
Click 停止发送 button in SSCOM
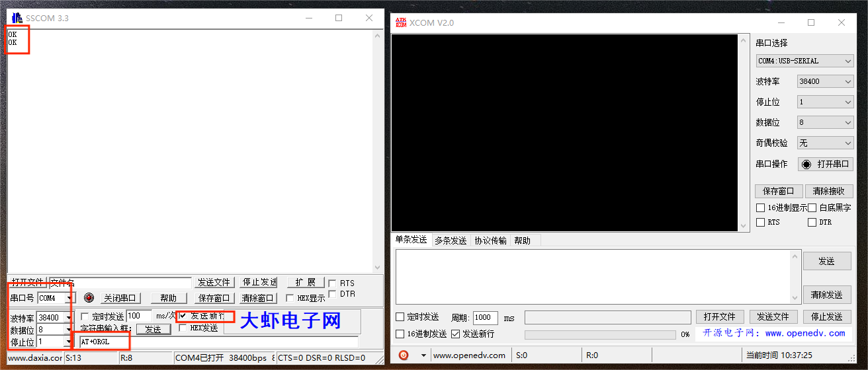[x=259, y=282]
